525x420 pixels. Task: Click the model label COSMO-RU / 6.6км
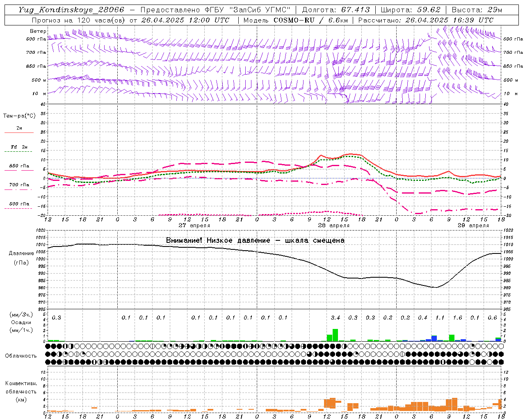(x=311, y=20)
